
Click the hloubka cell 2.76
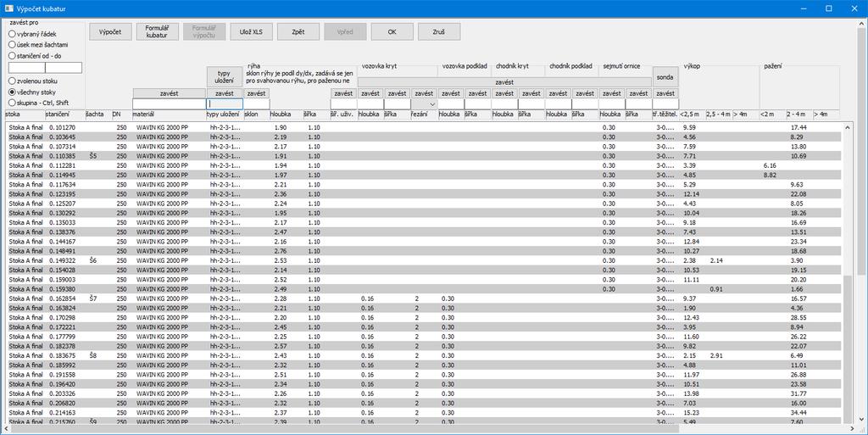pyautogui.click(x=280, y=251)
